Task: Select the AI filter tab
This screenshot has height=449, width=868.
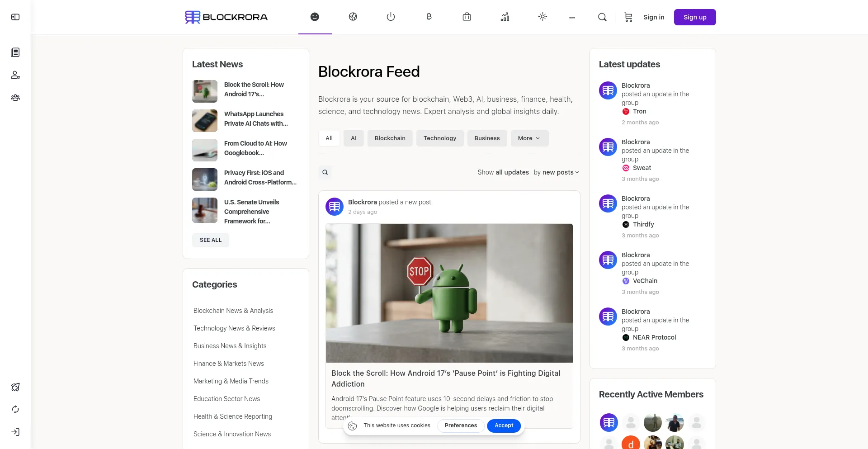Action: [x=354, y=138]
